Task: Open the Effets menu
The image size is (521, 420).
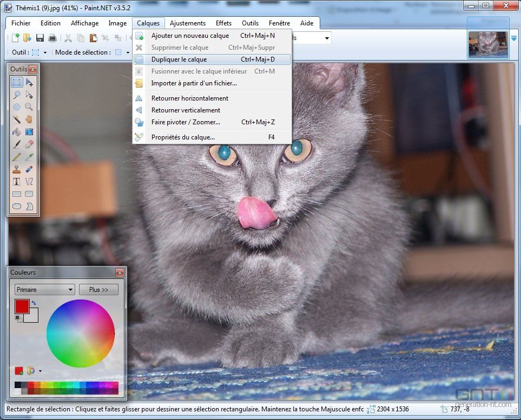Action: click(x=223, y=23)
